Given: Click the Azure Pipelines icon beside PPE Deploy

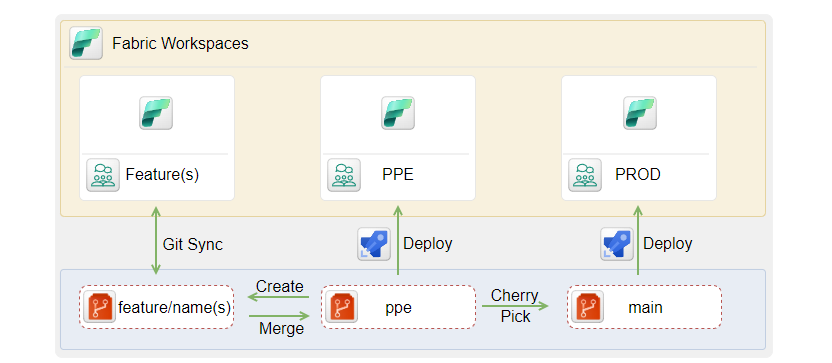Looking at the screenshot, I should [374, 244].
